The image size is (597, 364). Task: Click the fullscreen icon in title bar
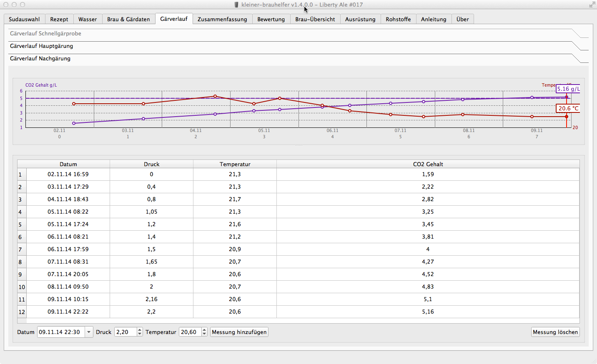(x=592, y=5)
